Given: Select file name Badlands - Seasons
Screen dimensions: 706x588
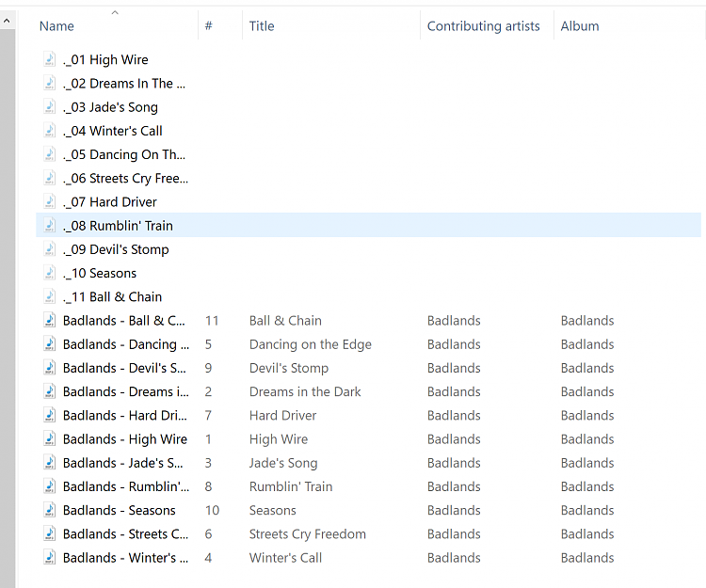Looking at the screenshot, I should coord(120,510).
